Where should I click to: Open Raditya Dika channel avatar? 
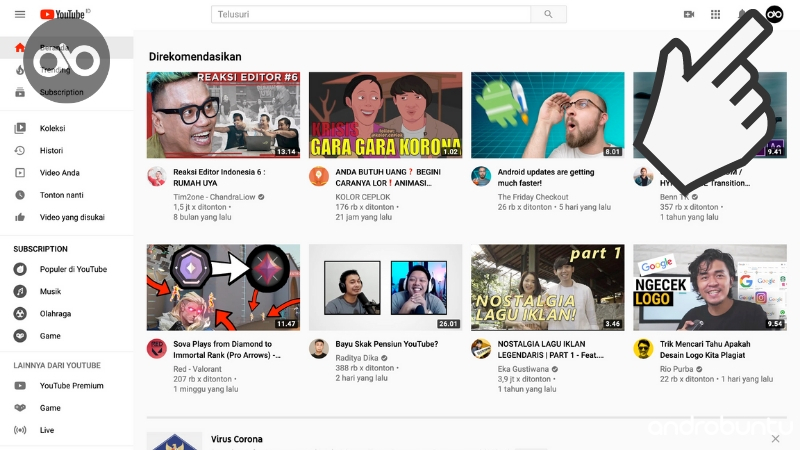(x=319, y=349)
